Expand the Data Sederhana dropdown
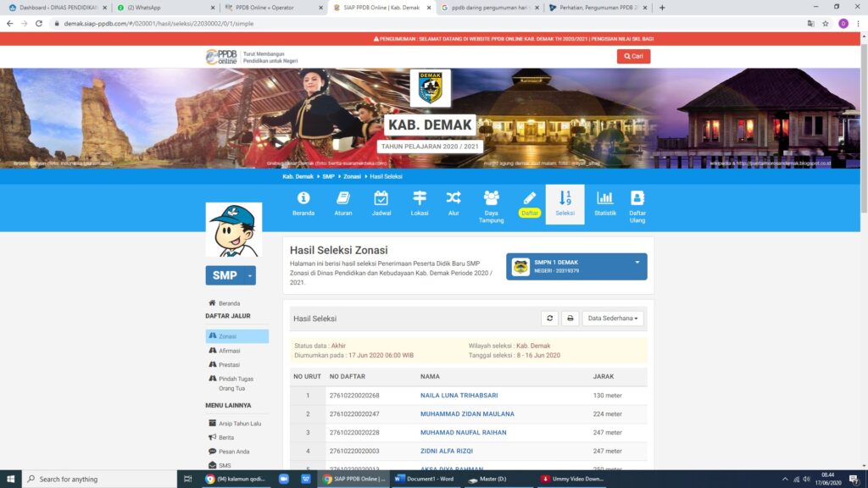This screenshot has width=868, height=488. click(x=613, y=319)
